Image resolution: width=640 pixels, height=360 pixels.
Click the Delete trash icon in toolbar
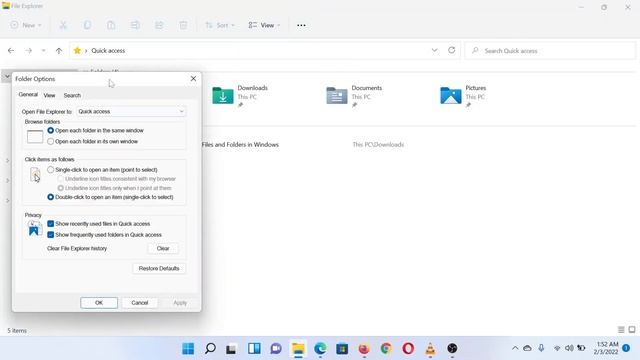(x=183, y=25)
